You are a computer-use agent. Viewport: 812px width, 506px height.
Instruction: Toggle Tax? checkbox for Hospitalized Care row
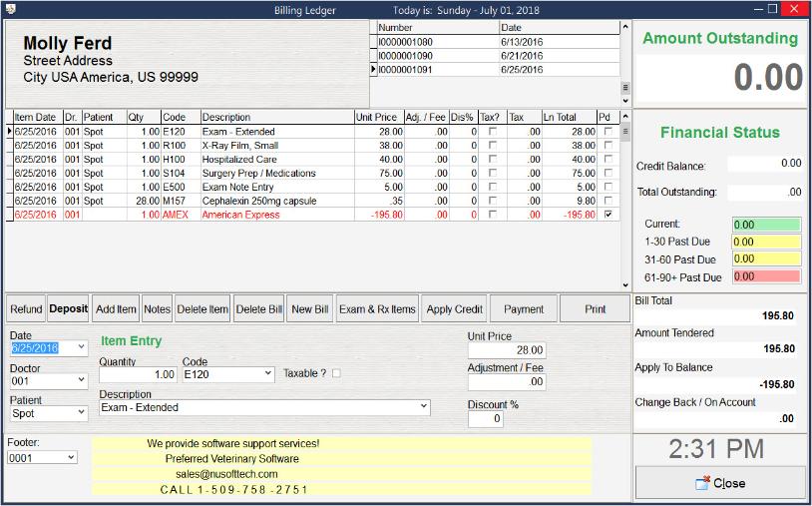click(x=492, y=159)
